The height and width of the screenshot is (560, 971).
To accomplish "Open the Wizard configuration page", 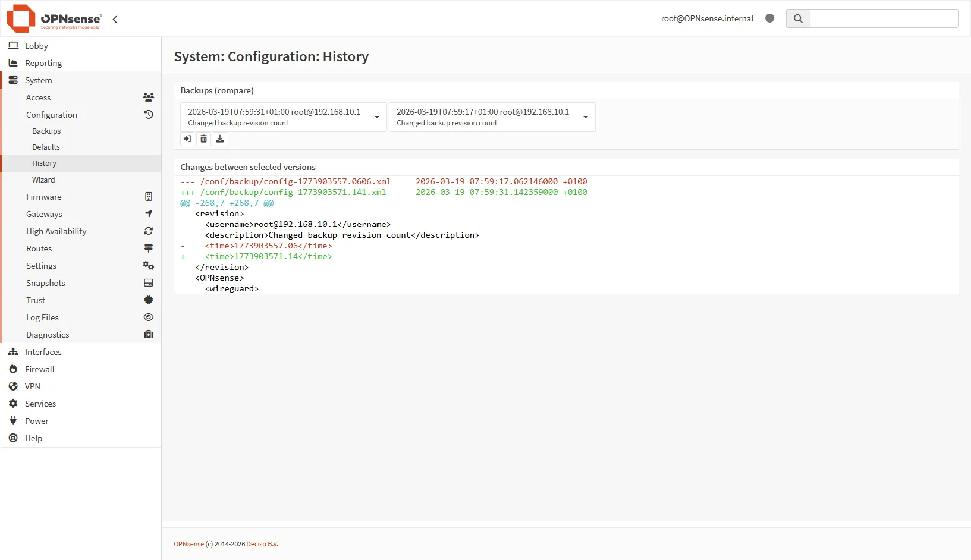I will pos(43,180).
